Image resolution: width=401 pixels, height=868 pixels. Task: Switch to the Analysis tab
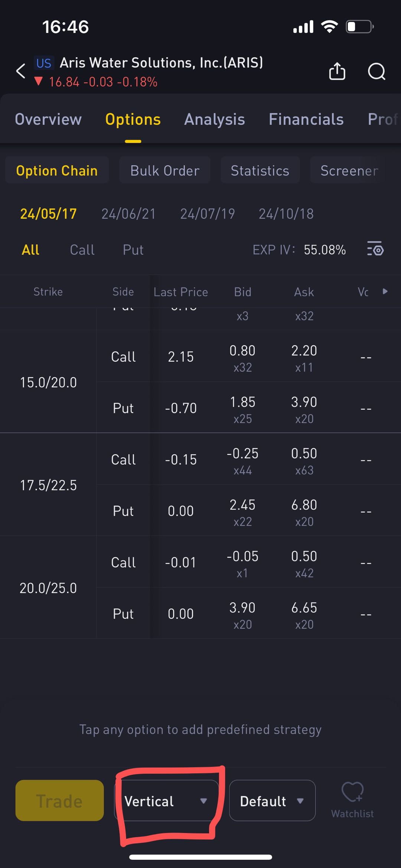[215, 119]
